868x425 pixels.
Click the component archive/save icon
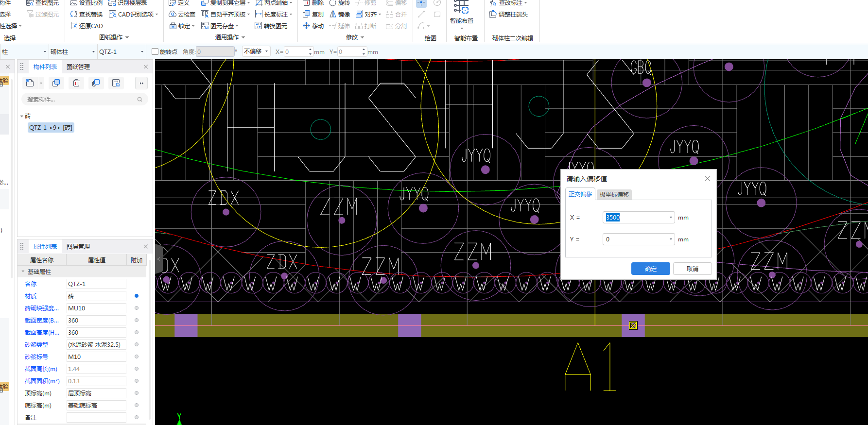click(x=116, y=83)
